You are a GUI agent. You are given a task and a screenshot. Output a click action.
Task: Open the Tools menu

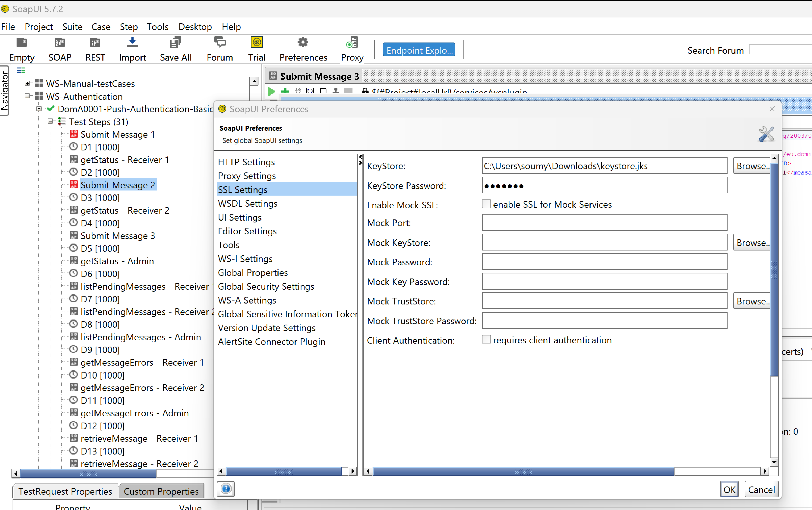click(157, 27)
